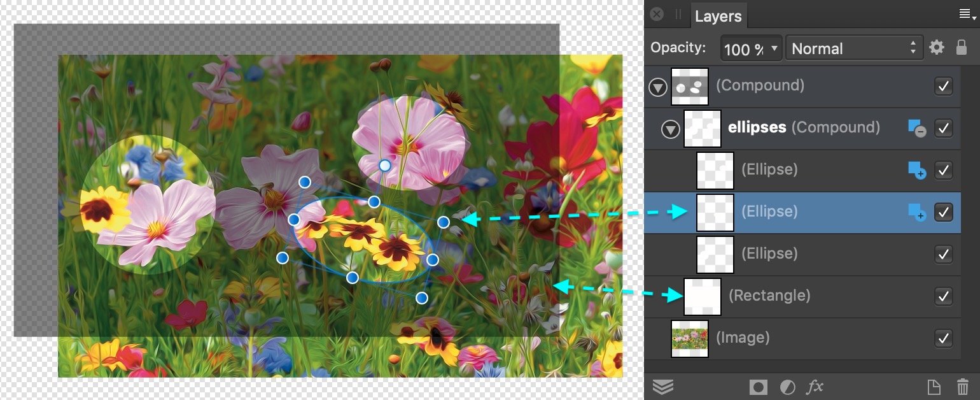
Task: Select the highlighted (Ellipse) layer name
Action: 769,211
